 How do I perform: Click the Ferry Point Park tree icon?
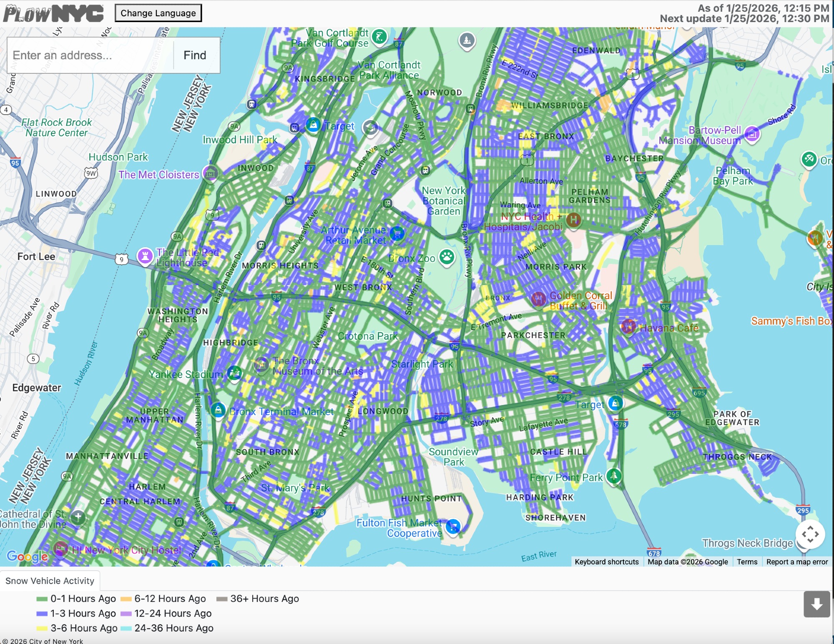pos(613,476)
